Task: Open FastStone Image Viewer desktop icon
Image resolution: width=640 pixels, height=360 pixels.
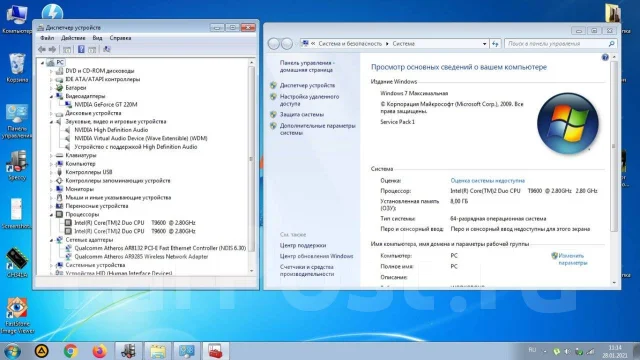Action: click(x=17, y=316)
